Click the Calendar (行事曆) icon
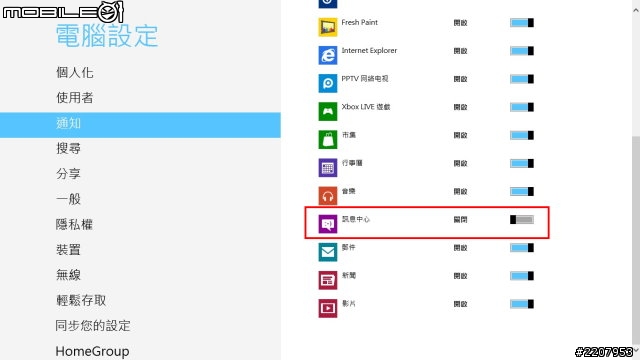The image size is (640, 360). (x=328, y=168)
